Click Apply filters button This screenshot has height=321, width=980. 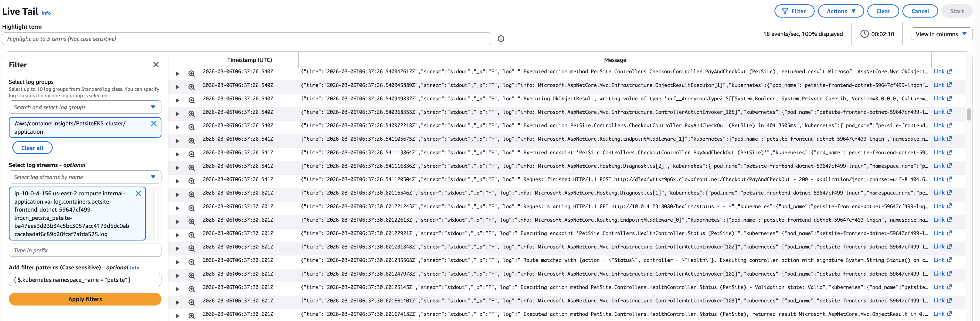pyautogui.click(x=85, y=299)
